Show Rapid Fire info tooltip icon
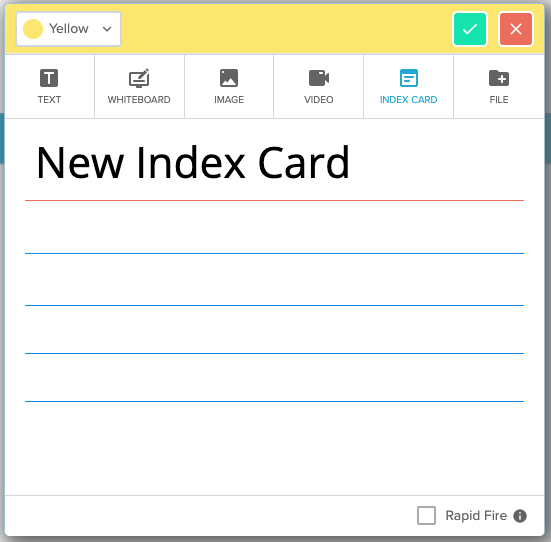Viewport: 551px width, 542px height. (520, 516)
